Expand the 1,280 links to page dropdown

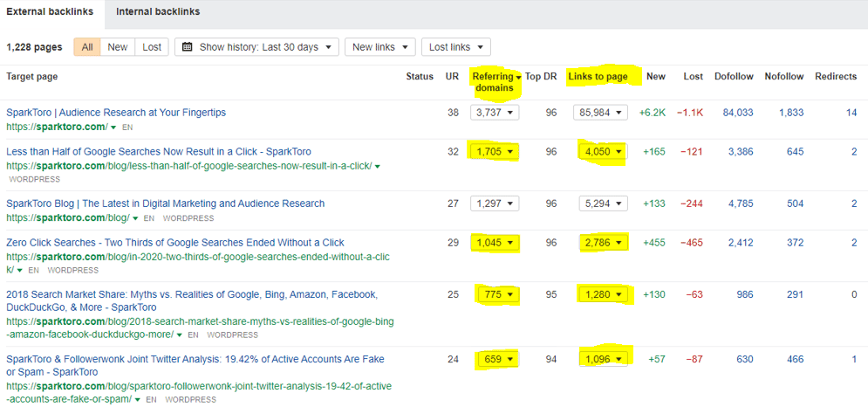(x=603, y=294)
